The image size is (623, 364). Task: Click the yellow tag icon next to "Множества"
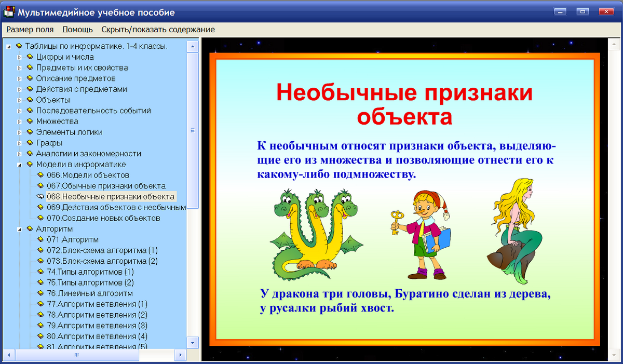(x=29, y=121)
